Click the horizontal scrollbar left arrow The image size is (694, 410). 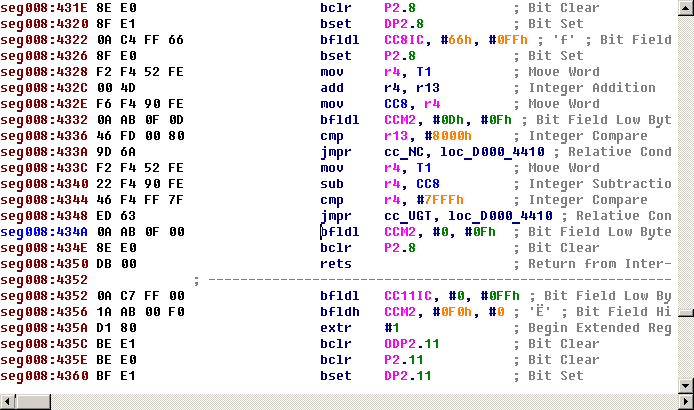coord(9,401)
